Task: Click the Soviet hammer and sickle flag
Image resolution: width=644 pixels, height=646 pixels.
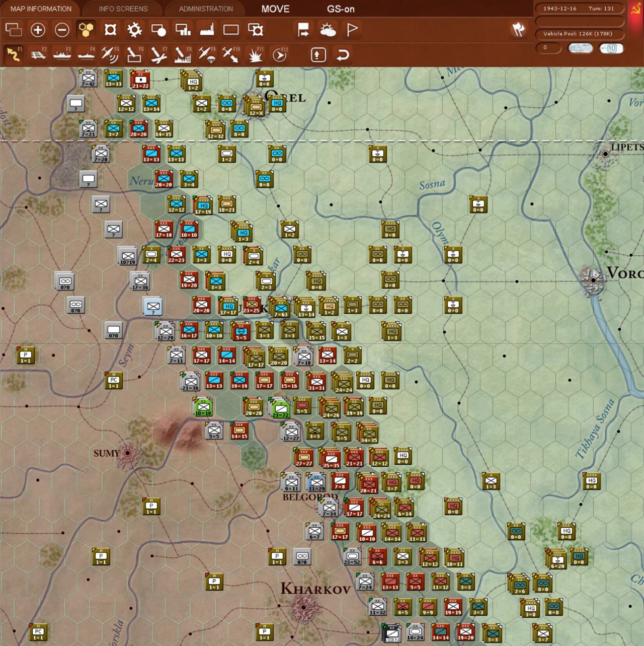Action: tap(635, 9)
